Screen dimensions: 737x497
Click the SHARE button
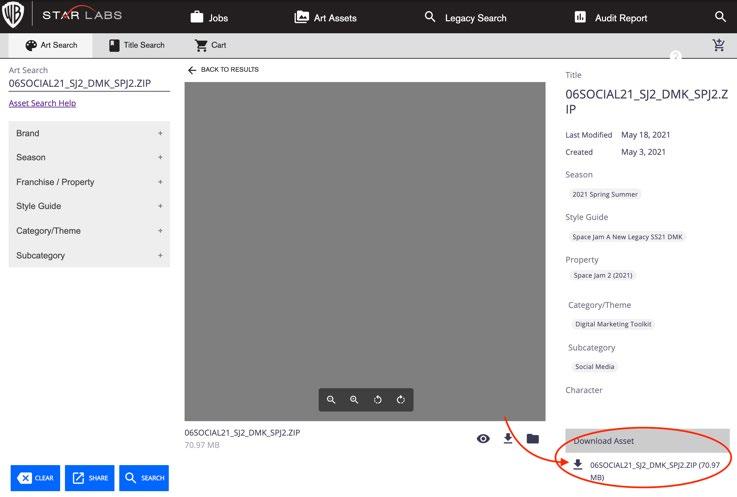(89, 478)
